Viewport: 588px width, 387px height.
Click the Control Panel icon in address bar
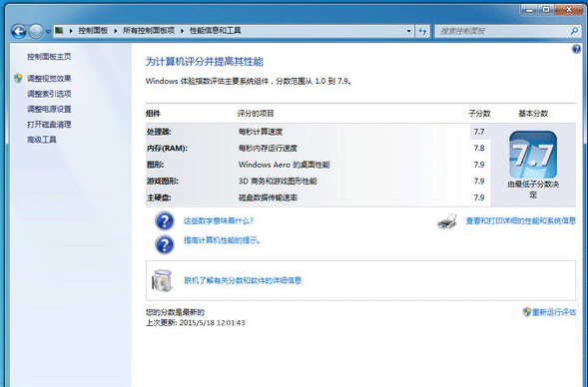(x=59, y=30)
